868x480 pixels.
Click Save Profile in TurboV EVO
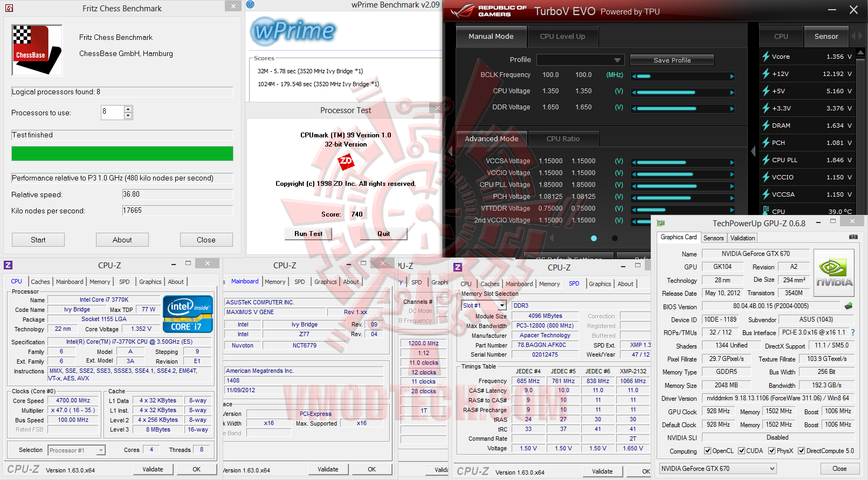point(672,60)
